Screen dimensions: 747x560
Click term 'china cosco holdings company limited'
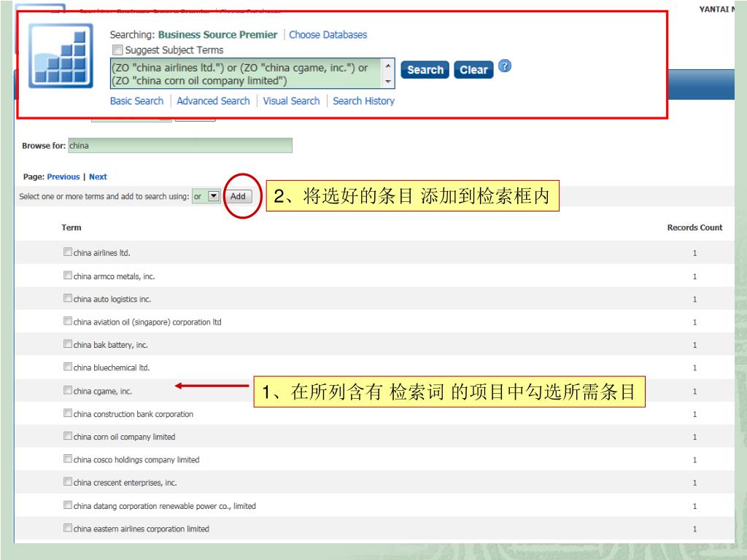pyautogui.click(x=136, y=459)
